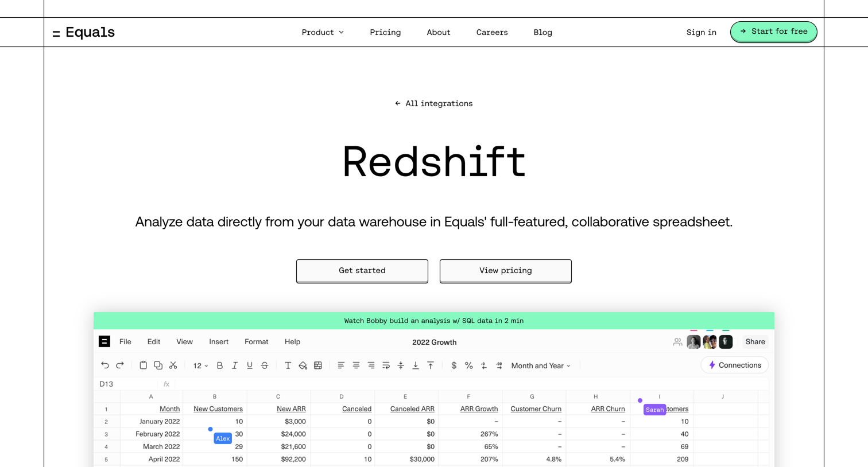Click the undo arrow icon
The width and height of the screenshot is (868, 467).
105,365
